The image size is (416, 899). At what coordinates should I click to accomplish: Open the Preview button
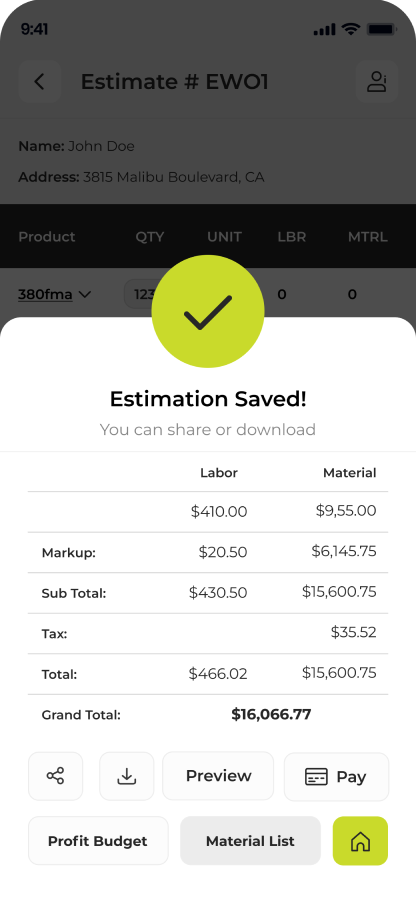218,776
